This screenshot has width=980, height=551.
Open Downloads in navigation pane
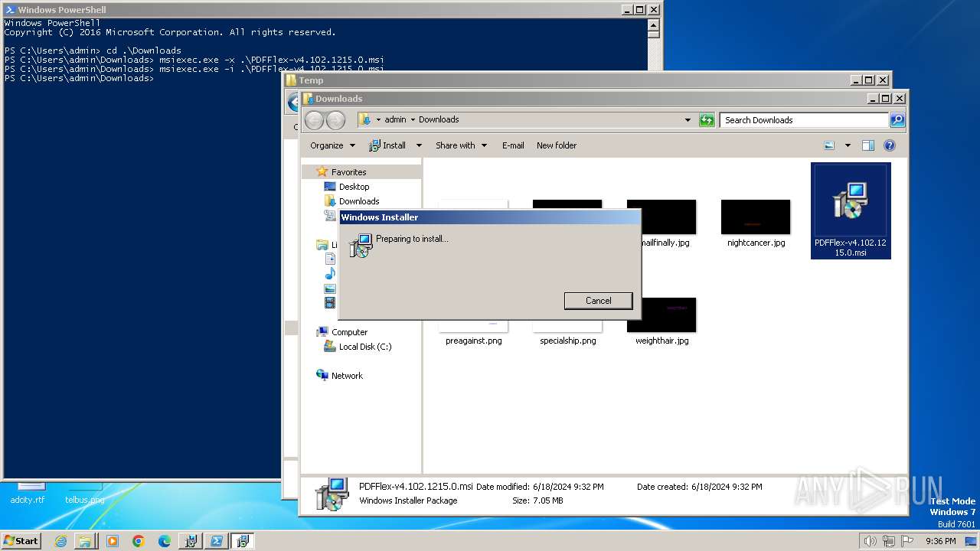pyautogui.click(x=359, y=201)
